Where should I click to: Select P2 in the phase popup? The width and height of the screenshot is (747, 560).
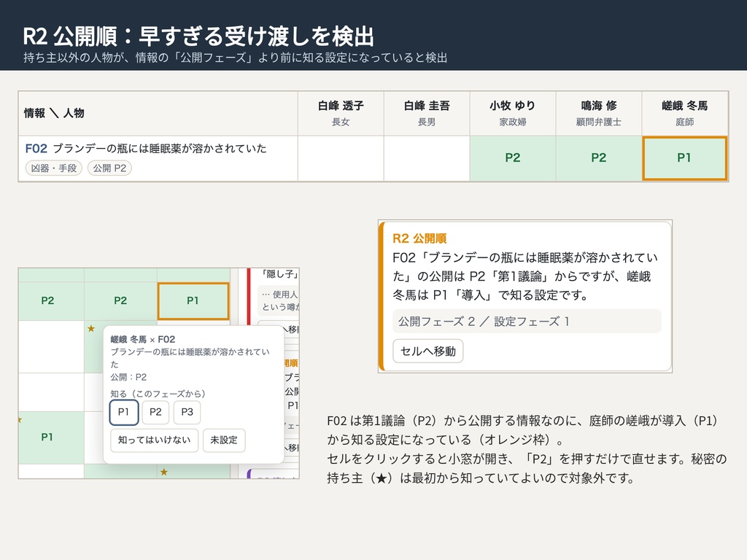click(x=156, y=412)
